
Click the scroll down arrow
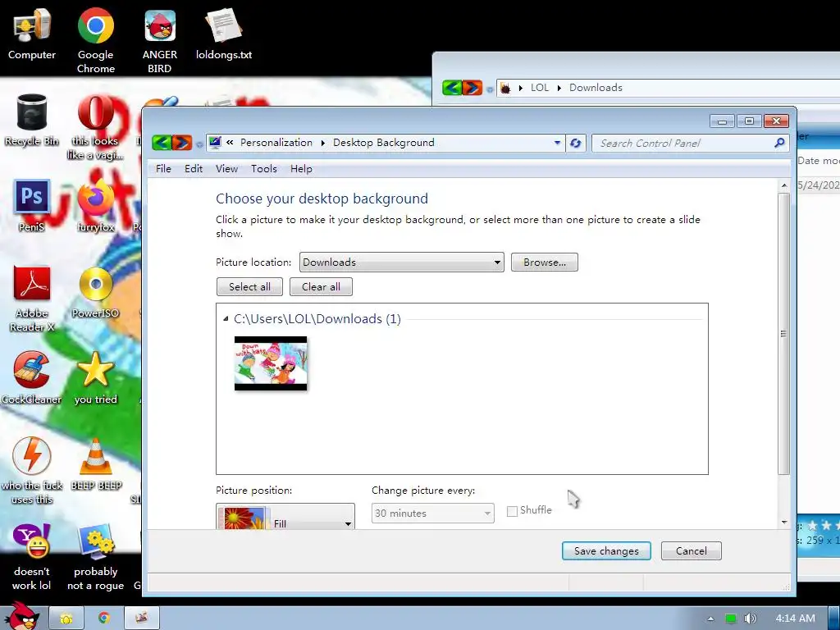click(784, 522)
